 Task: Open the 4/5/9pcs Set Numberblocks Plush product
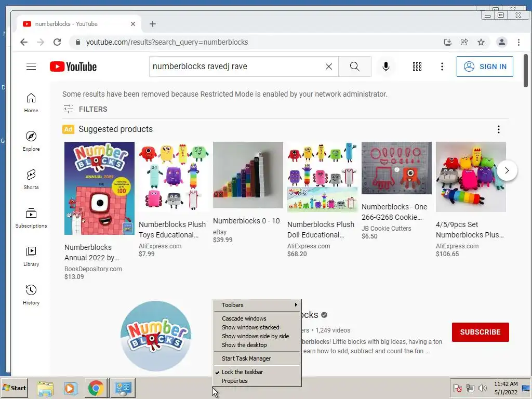(470, 230)
